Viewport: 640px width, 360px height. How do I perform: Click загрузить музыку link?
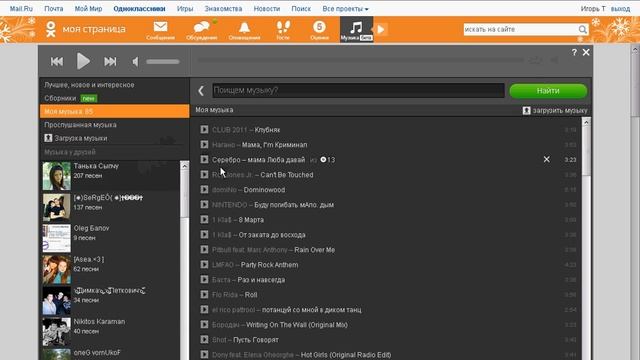pos(560,110)
